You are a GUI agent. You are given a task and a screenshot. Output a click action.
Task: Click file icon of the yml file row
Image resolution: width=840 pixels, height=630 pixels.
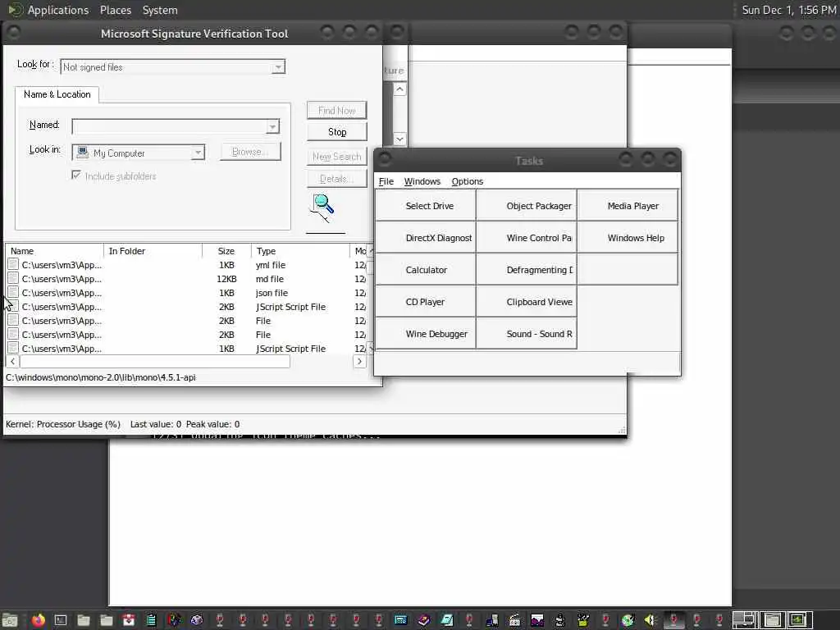[13, 265]
